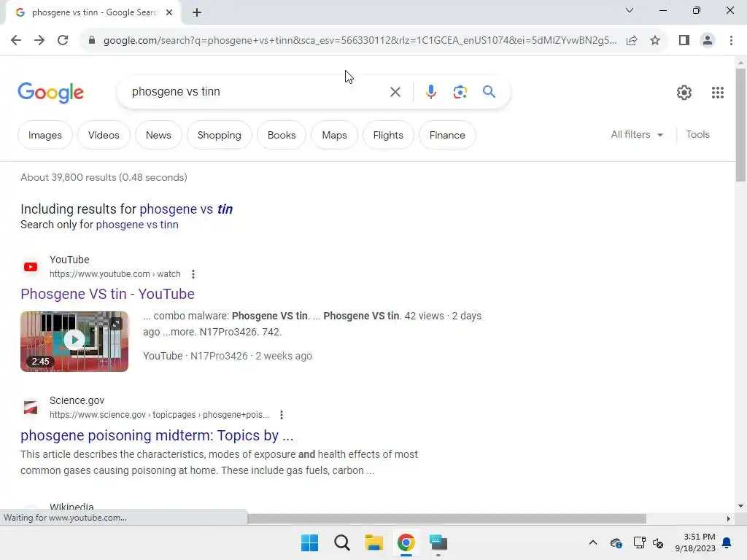
Task: Submit search with magnifier icon
Action: [x=489, y=91]
